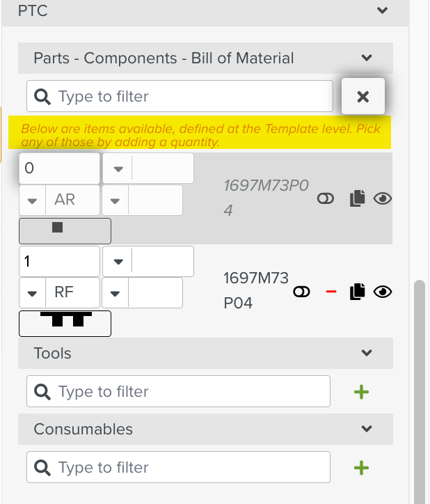The height and width of the screenshot is (504, 430).
Task: Click the AR unit value field
Action: pyautogui.click(x=72, y=200)
